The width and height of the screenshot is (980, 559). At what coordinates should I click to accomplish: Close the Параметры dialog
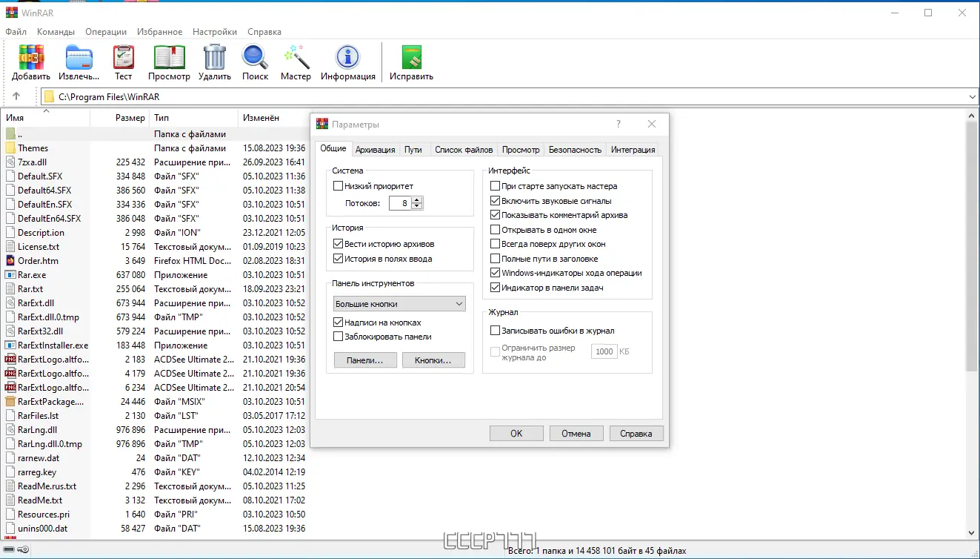pos(652,124)
